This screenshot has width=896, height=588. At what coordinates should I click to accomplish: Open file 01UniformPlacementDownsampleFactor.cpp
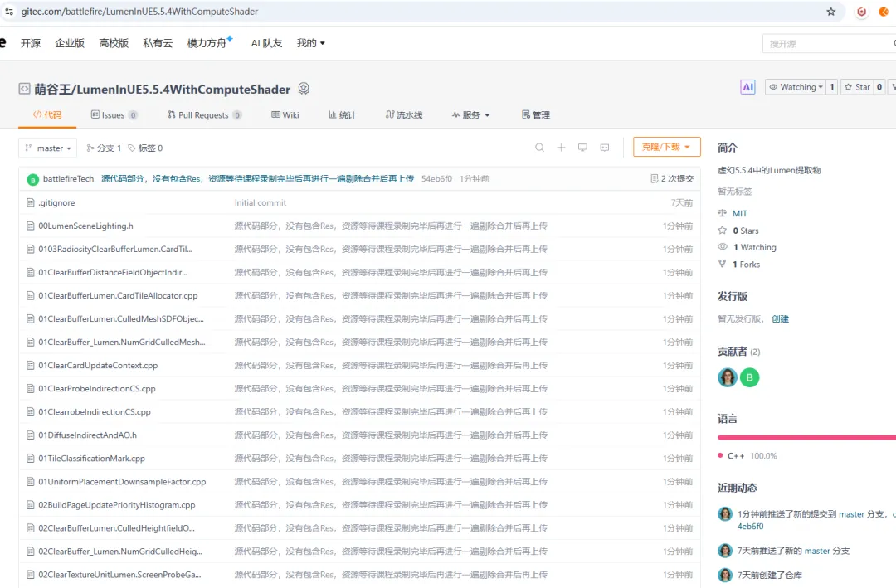[x=122, y=482]
